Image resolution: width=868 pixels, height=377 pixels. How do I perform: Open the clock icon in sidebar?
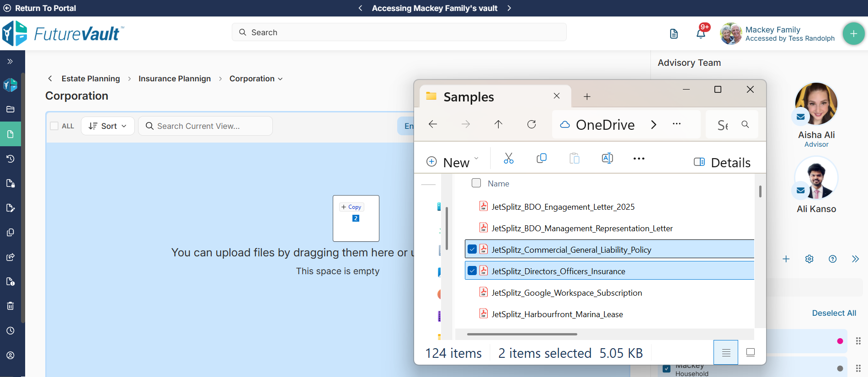10,330
